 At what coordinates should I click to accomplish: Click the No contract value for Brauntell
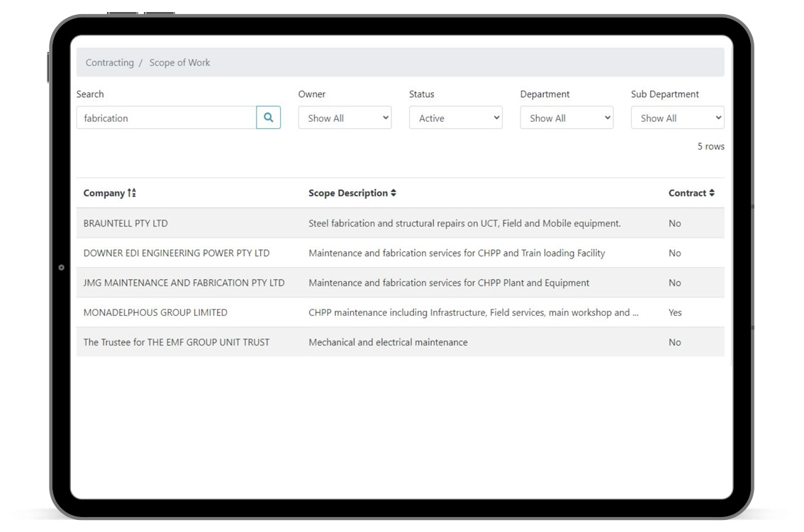pyautogui.click(x=675, y=223)
